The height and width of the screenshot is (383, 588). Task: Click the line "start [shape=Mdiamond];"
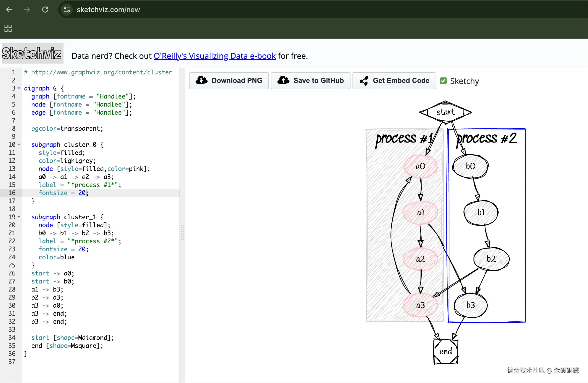[x=73, y=338]
